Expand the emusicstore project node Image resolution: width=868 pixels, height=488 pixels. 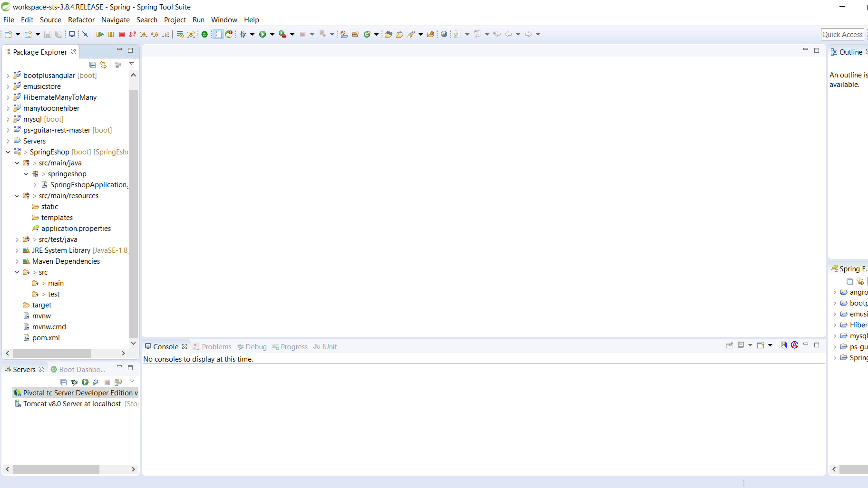tap(8, 86)
